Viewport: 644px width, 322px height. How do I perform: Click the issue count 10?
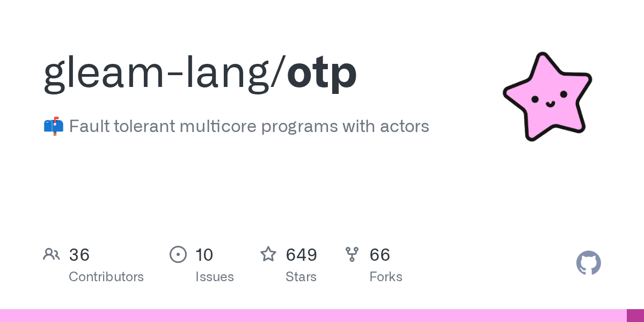204,255
